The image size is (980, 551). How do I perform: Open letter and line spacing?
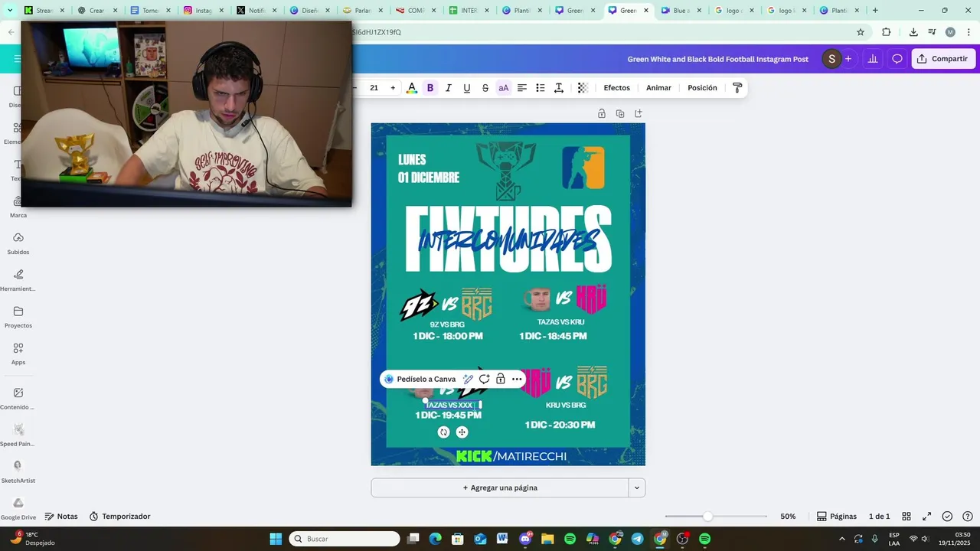[x=559, y=88]
